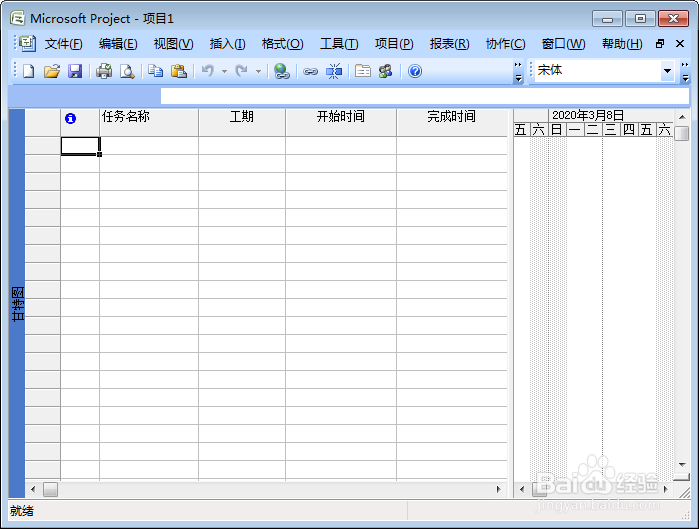Screen dimensions: 699x529
Task: Copy the selected cell with the copy icon
Action: [x=156, y=71]
